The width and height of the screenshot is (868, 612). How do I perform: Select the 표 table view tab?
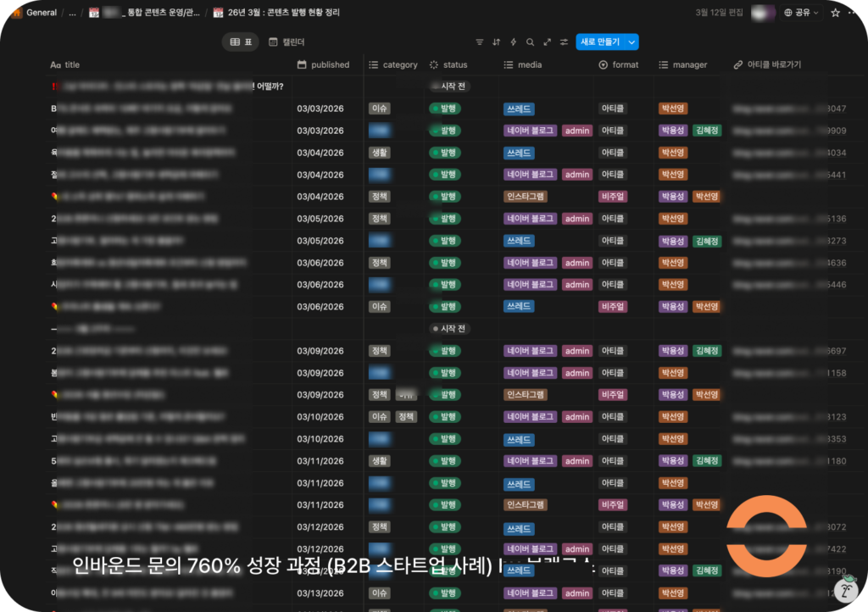[x=242, y=42]
